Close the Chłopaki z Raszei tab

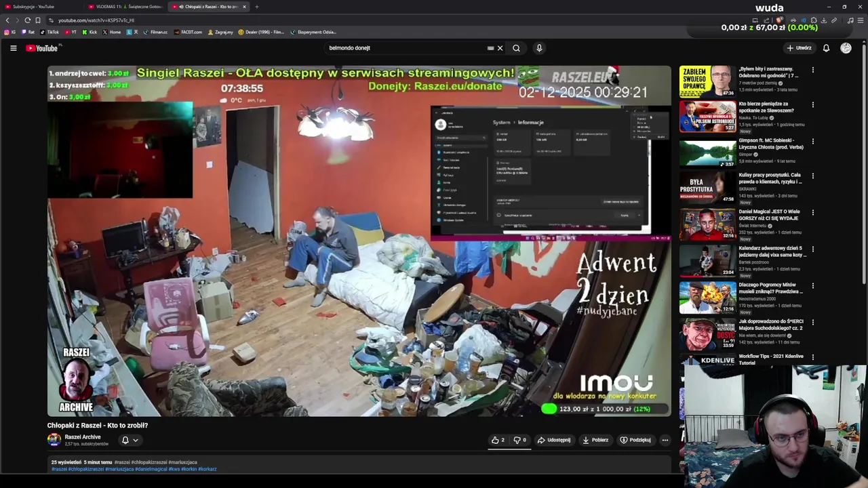point(245,7)
